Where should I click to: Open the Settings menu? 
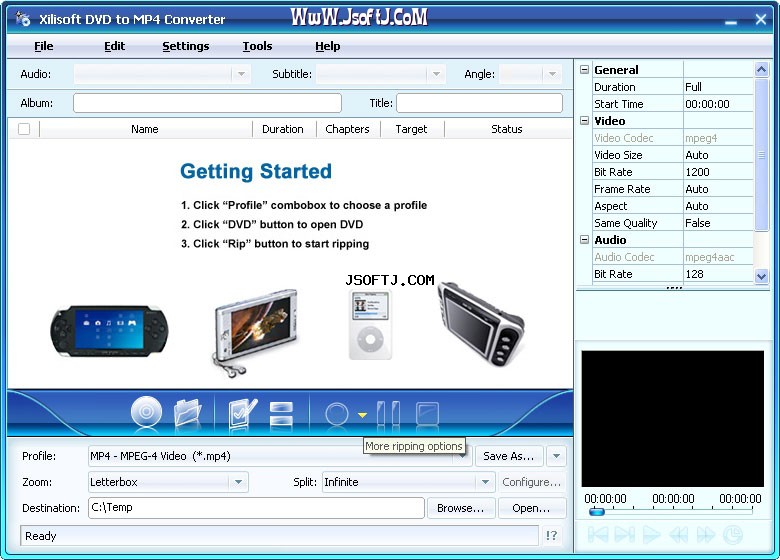[x=186, y=46]
